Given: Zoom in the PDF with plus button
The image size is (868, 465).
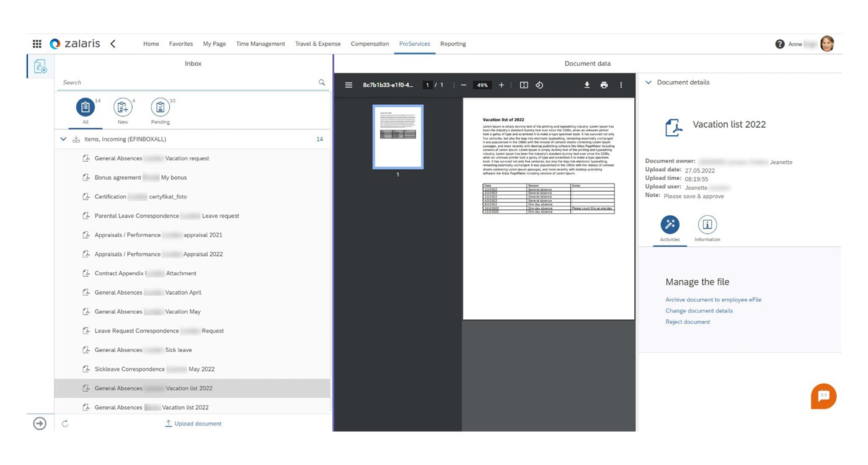Looking at the screenshot, I should (502, 85).
